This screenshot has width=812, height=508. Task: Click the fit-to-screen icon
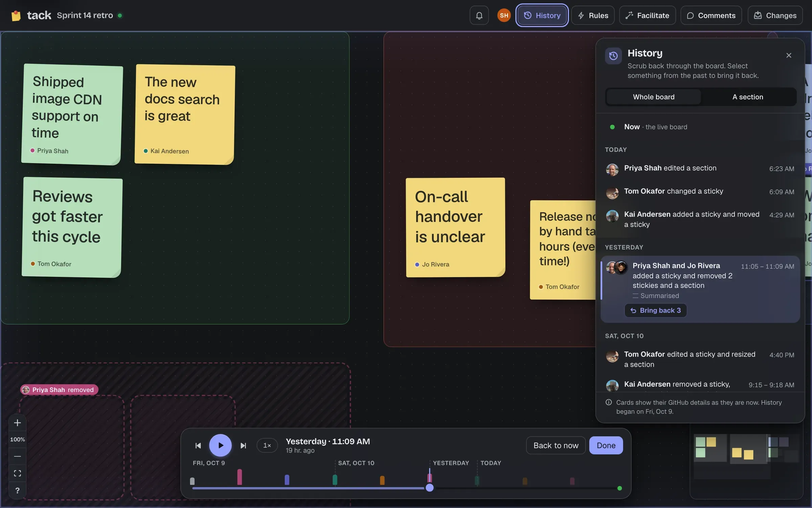click(17, 473)
